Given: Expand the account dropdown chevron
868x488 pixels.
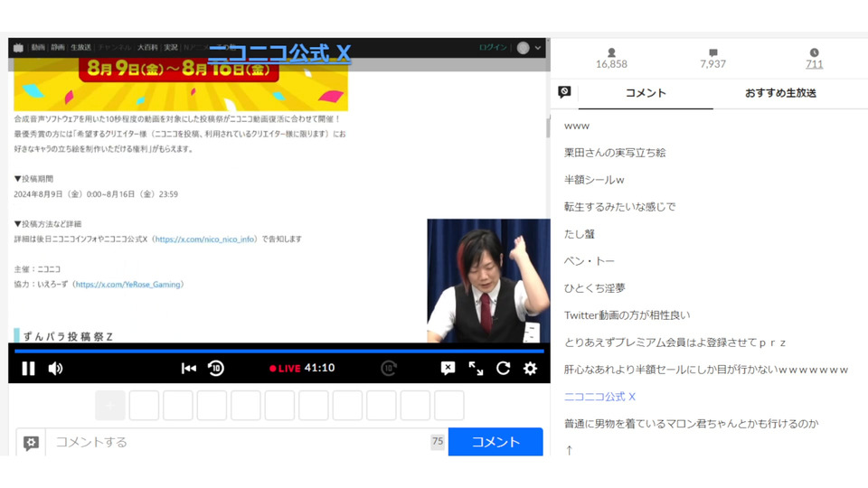Looking at the screenshot, I should [537, 48].
